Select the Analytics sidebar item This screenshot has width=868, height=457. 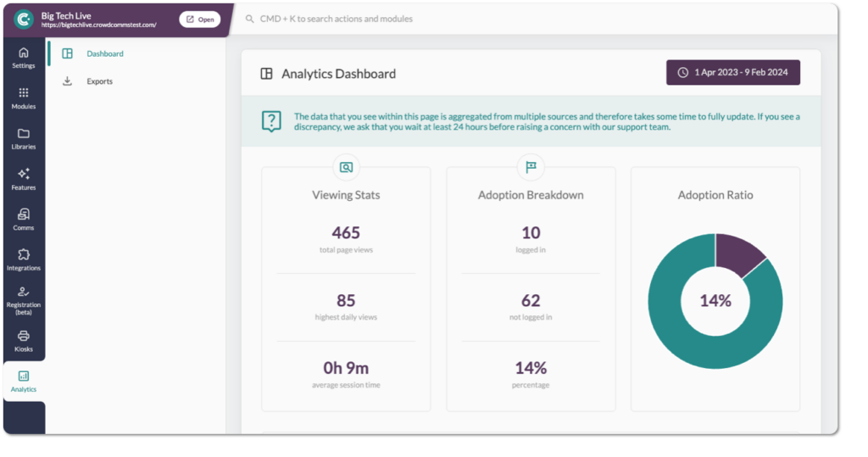[24, 380]
